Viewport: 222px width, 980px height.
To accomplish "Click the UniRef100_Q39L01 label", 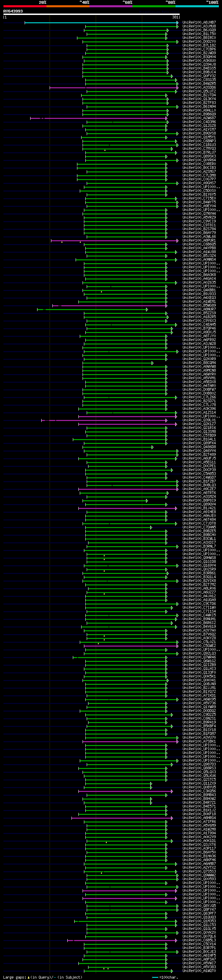I will click(199, 420).
